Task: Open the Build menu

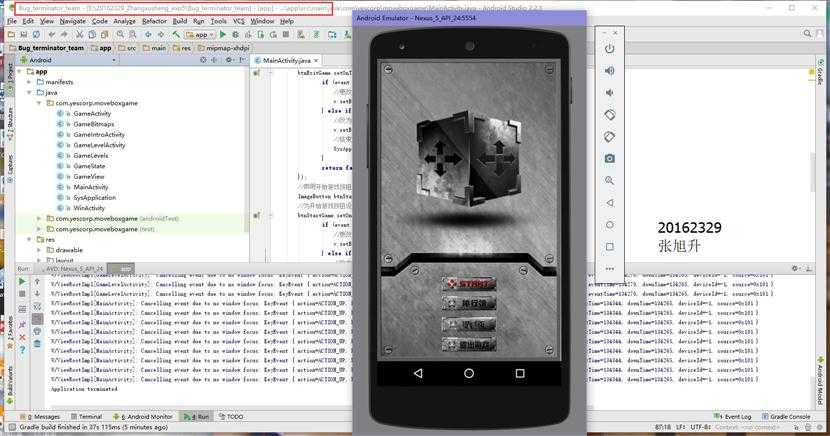Action: [x=180, y=21]
